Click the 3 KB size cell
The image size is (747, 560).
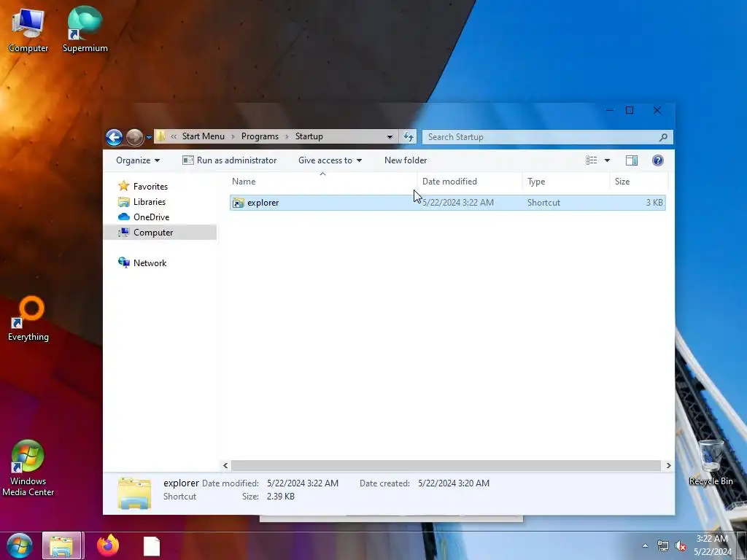[x=654, y=203]
